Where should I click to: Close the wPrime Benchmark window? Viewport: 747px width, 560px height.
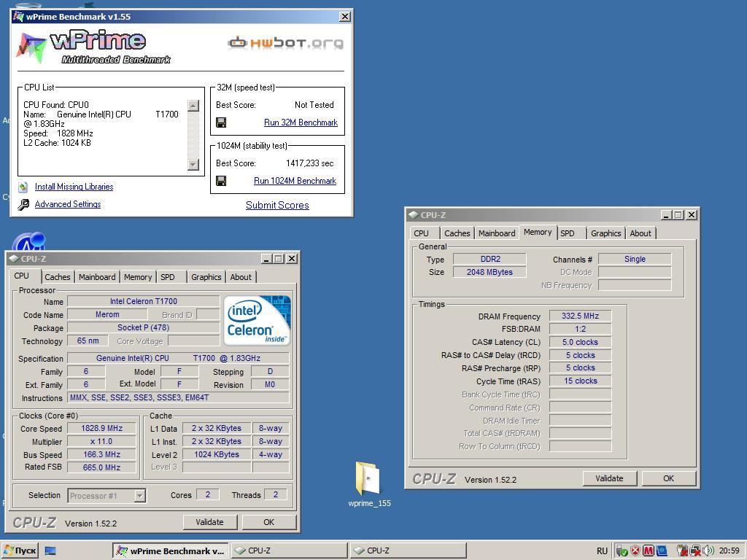(345, 17)
